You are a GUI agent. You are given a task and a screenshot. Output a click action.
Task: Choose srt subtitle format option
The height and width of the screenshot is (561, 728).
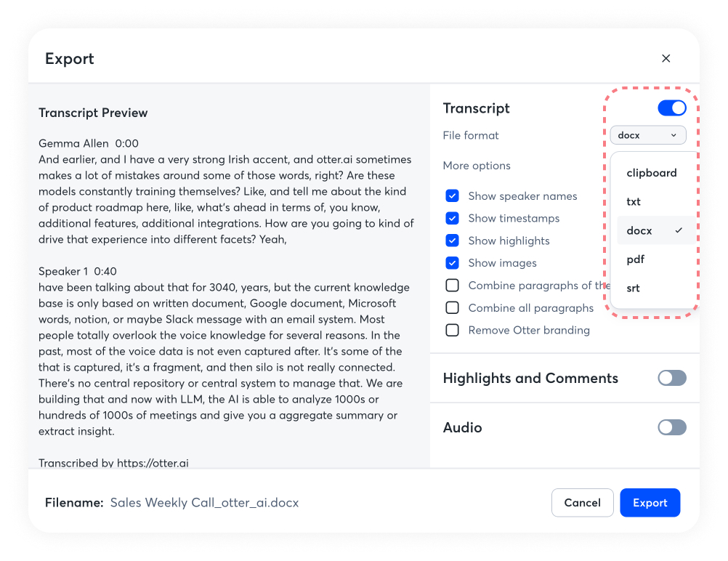click(x=634, y=288)
